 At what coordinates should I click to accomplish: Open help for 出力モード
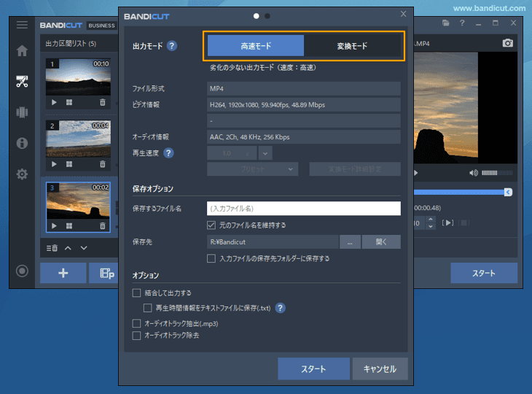(x=172, y=45)
